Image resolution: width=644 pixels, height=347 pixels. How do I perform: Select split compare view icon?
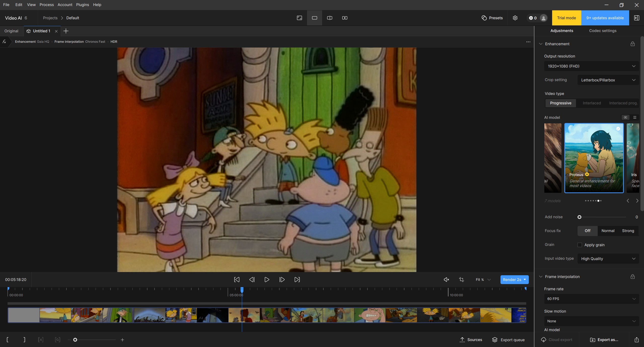[329, 18]
